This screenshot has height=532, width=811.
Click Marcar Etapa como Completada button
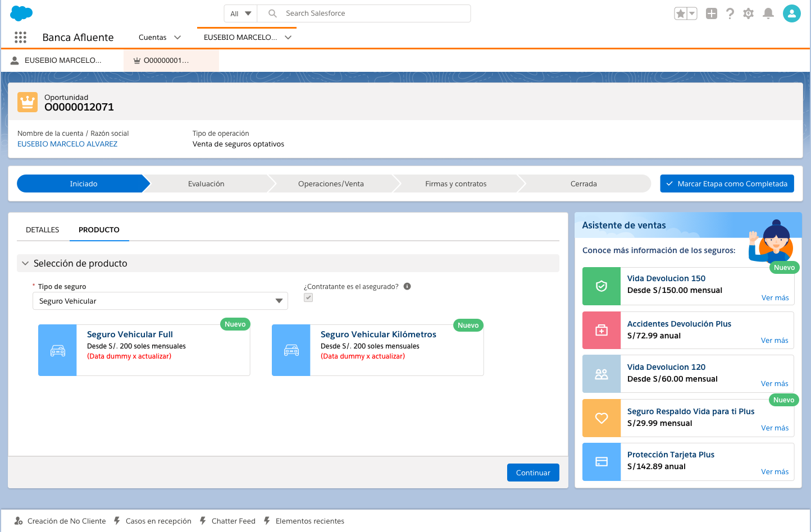727,184
